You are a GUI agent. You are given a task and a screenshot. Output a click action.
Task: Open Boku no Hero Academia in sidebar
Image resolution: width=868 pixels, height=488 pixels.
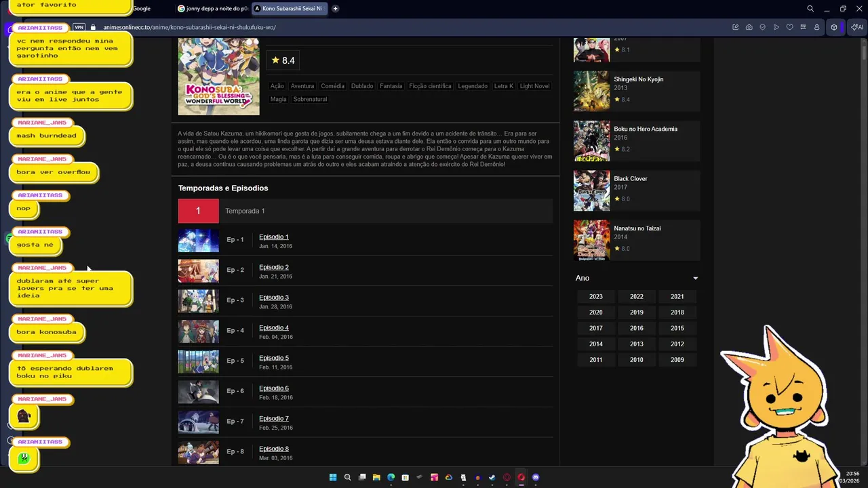(x=646, y=129)
